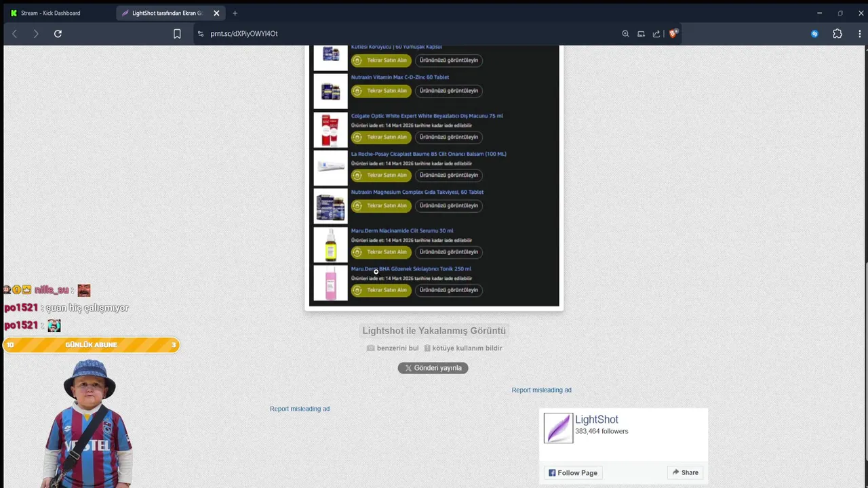Click Report misleading ad under the screenshot

click(x=300, y=409)
